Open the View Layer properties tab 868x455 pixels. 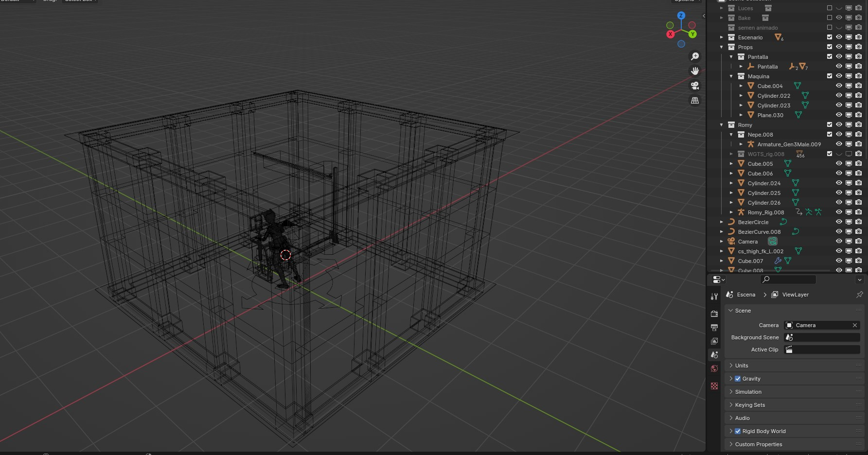[x=714, y=341]
